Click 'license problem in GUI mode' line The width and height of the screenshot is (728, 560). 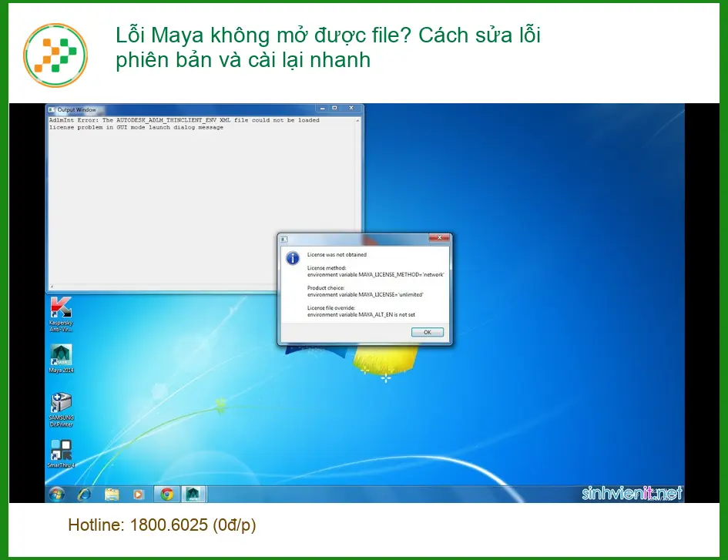pyautogui.click(x=136, y=127)
